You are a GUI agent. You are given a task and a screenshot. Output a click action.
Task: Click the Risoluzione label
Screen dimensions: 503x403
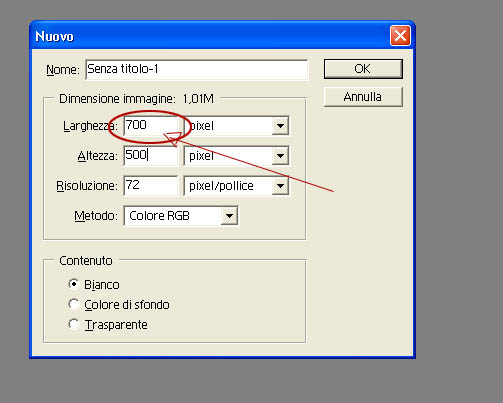[87, 186]
